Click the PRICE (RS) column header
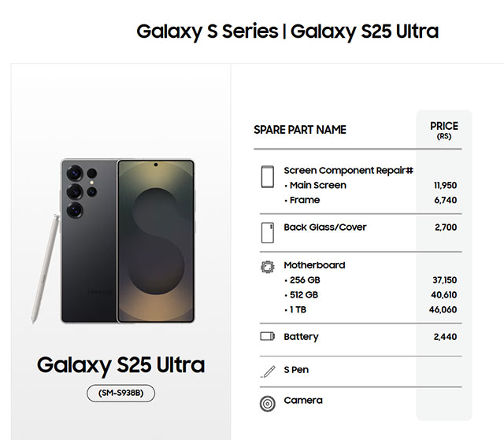This screenshot has height=440, width=504. [444, 130]
